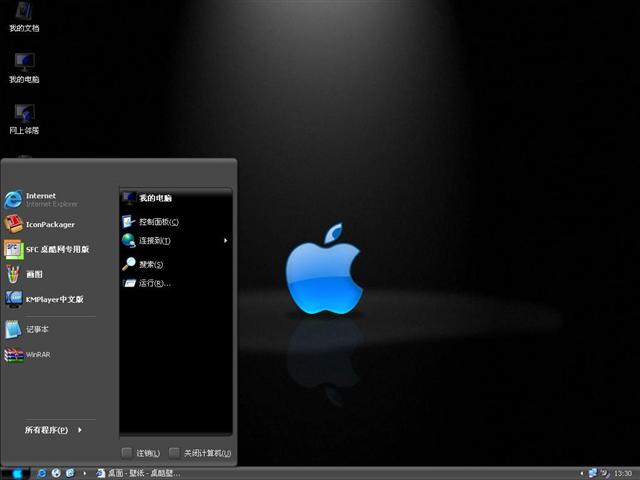Open the 网上邻居 desktop icon
Image resolution: width=640 pixels, height=480 pixels.
pyautogui.click(x=24, y=119)
